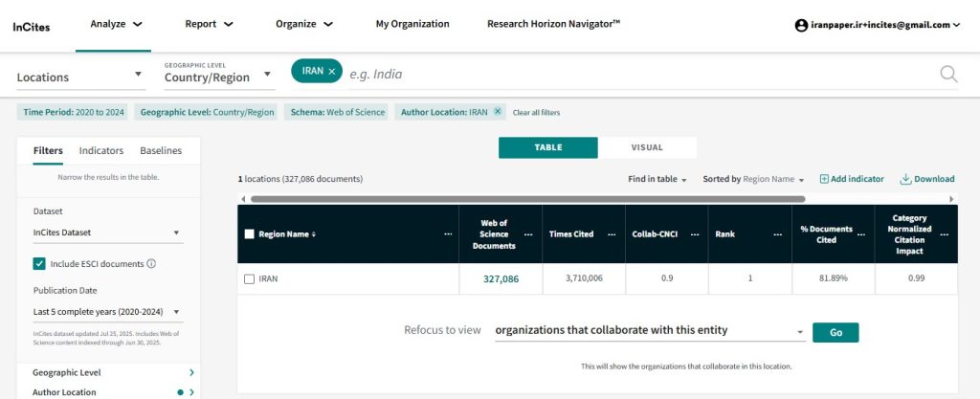Viewport: 980px width, 399px height.
Task: Switch to the VISUAL view tab
Action: coord(647,147)
